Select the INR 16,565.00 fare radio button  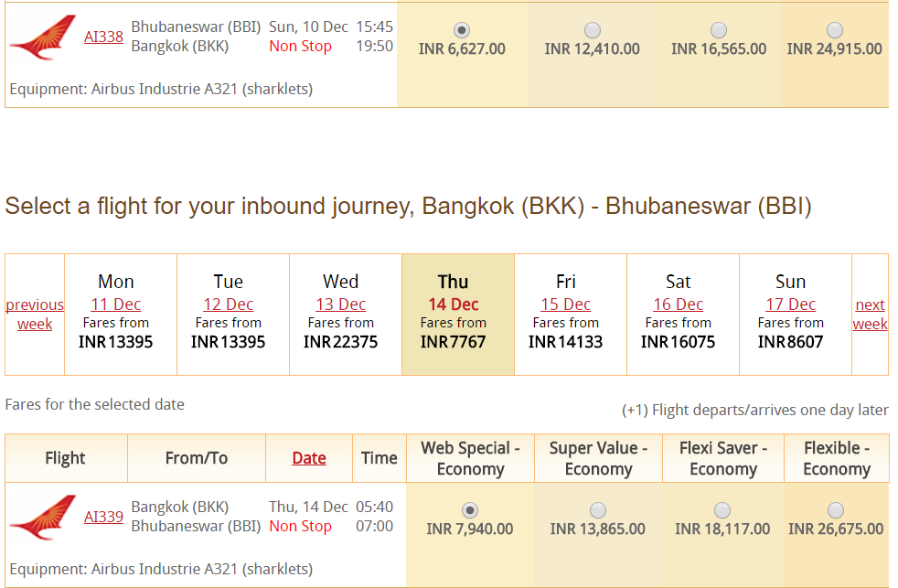click(x=719, y=28)
